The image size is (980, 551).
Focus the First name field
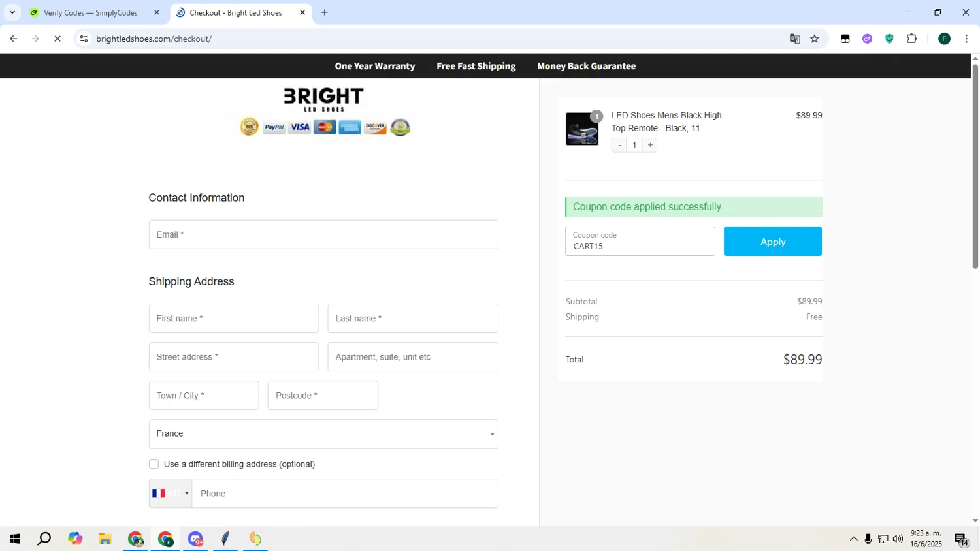pyautogui.click(x=234, y=318)
